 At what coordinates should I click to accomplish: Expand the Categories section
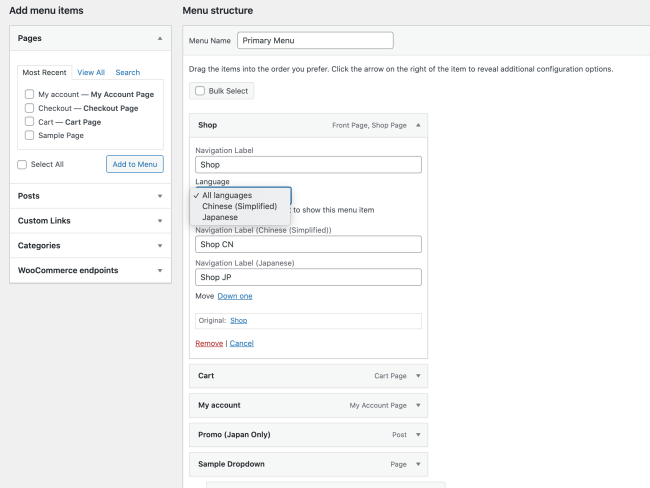coord(160,246)
